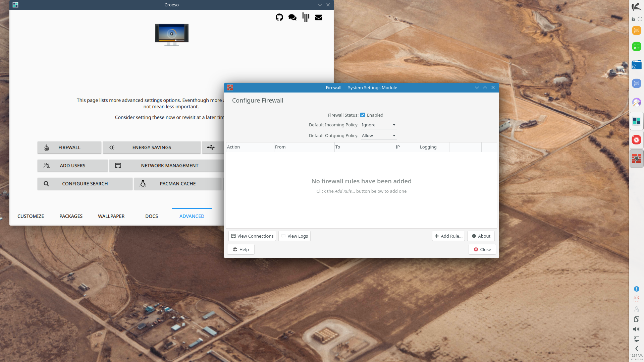The image size is (644, 362).
Task: Click the blue notification alert tray icon
Action: pyautogui.click(x=636, y=289)
